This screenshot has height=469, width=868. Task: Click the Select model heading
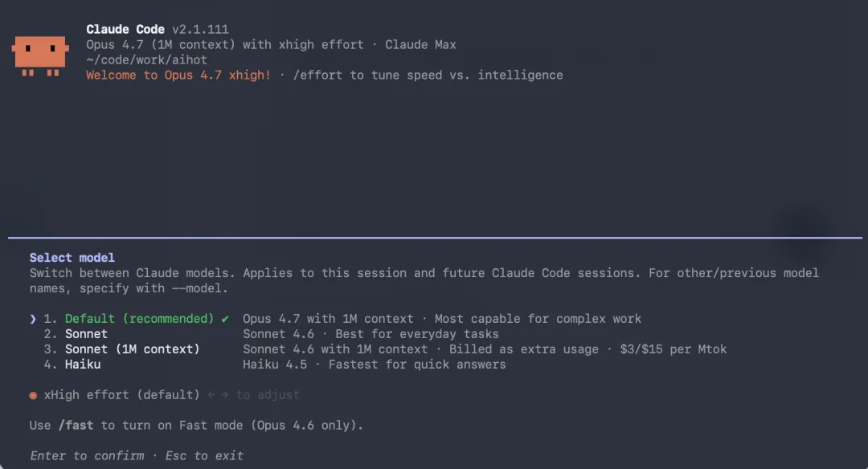[72, 258]
